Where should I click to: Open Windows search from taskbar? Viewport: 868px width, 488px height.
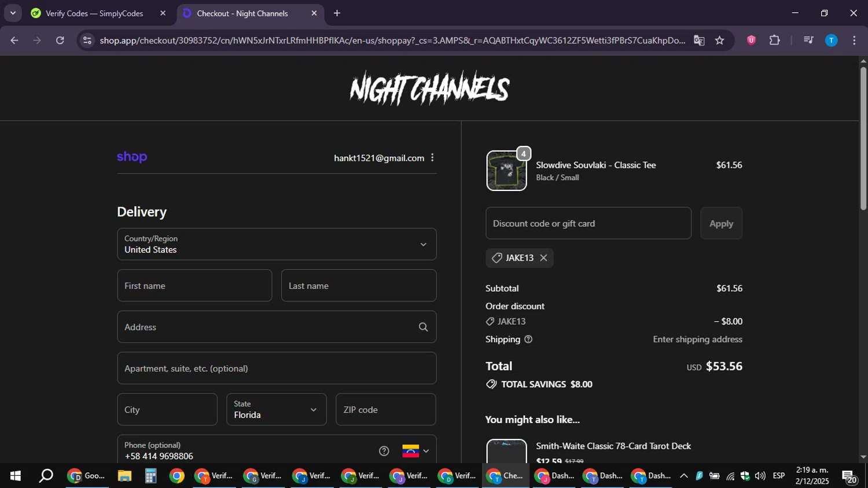tap(46, 476)
